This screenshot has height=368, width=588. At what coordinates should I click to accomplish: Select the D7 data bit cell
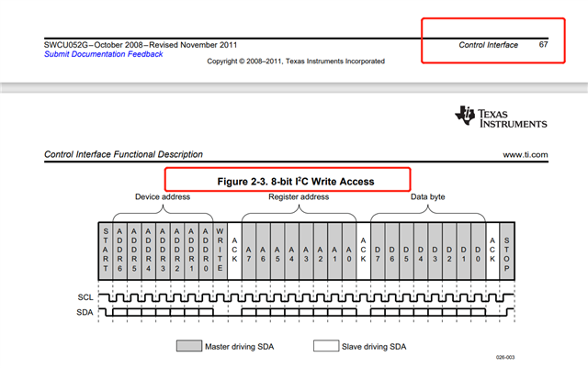[378, 251]
